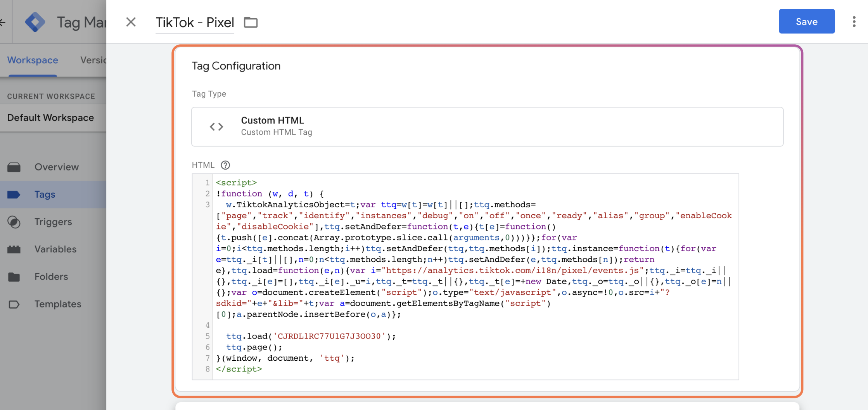Click the Custom HTML code brackets icon
Viewport: 868px width, 410px height.
click(x=216, y=127)
